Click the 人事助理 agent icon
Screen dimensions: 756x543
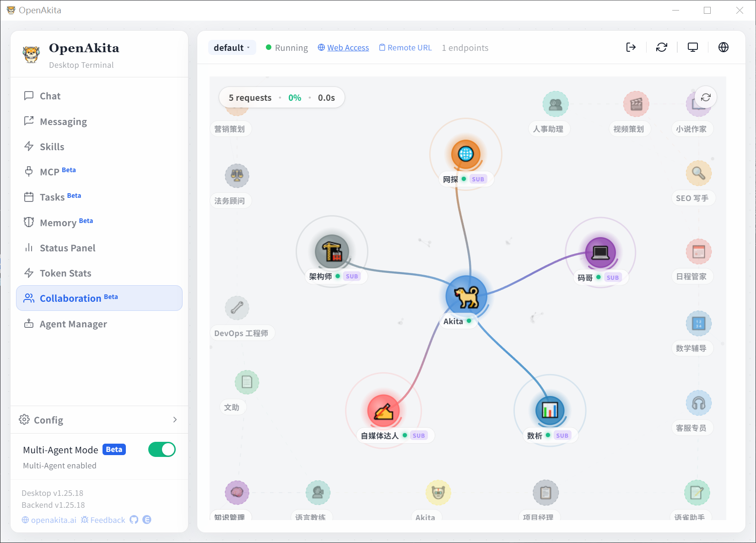pos(556,104)
